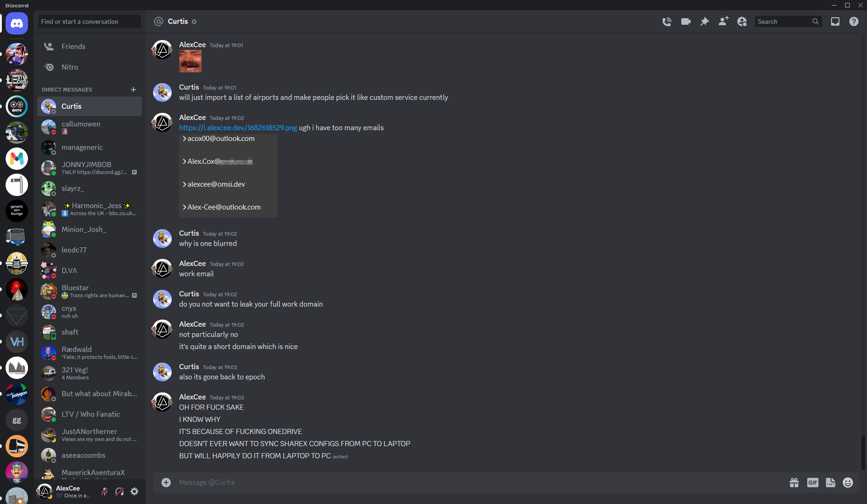867x504 pixels.
Task: Create a new direct message
Action: [x=133, y=90]
